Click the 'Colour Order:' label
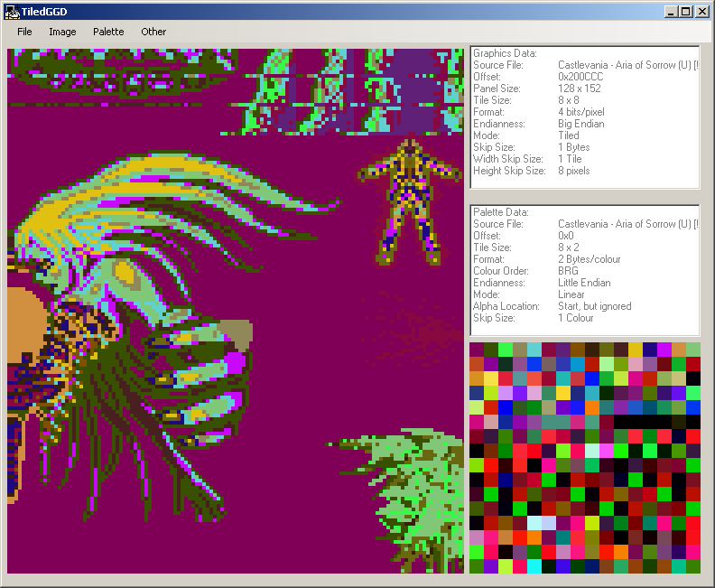This screenshot has height=588, width=715. coord(501,271)
